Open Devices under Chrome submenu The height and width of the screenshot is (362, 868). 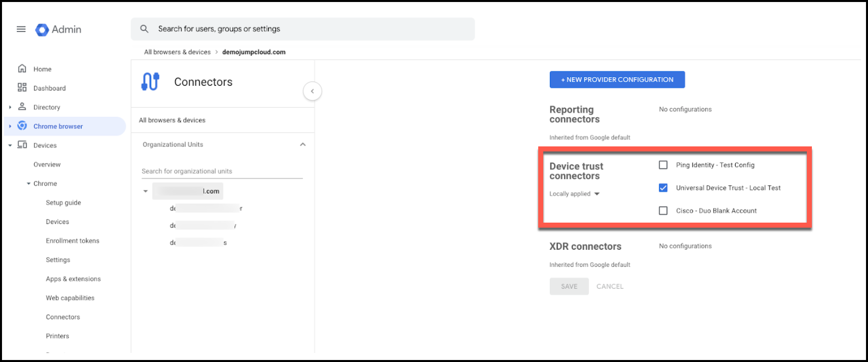[58, 222]
